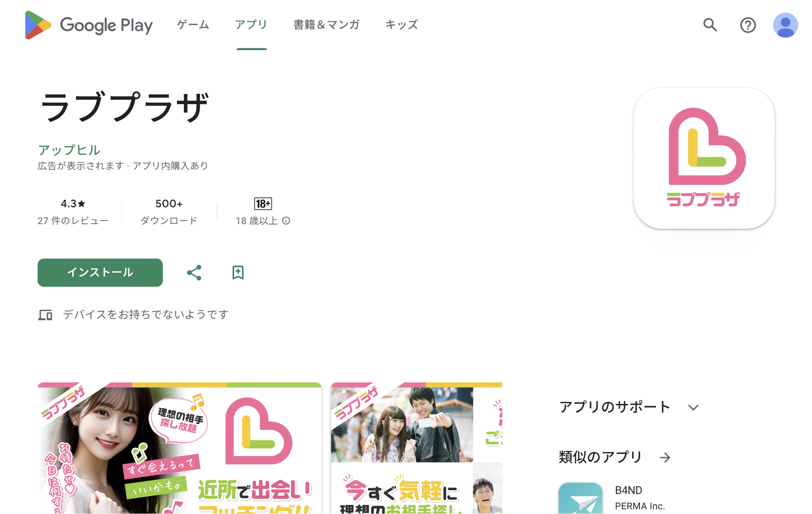This screenshot has height=514, width=812.
Task: Click the インストール button
Action: pos(100,273)
